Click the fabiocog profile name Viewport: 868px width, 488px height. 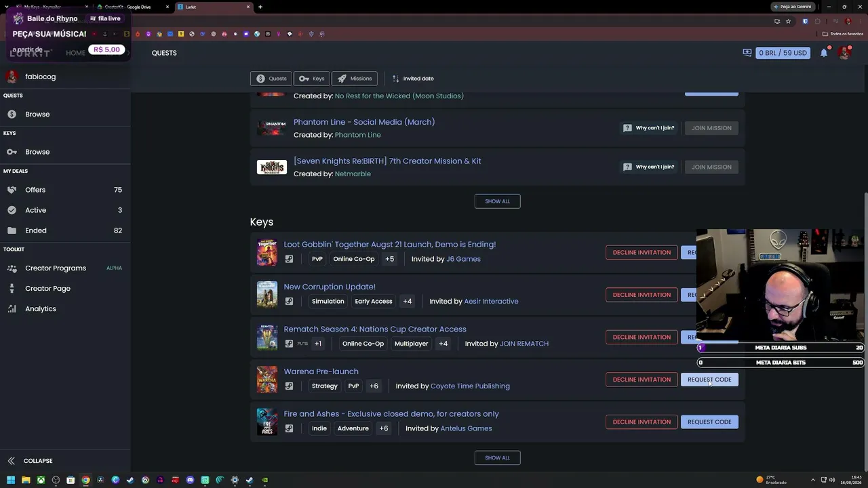[x=41, y=77]
